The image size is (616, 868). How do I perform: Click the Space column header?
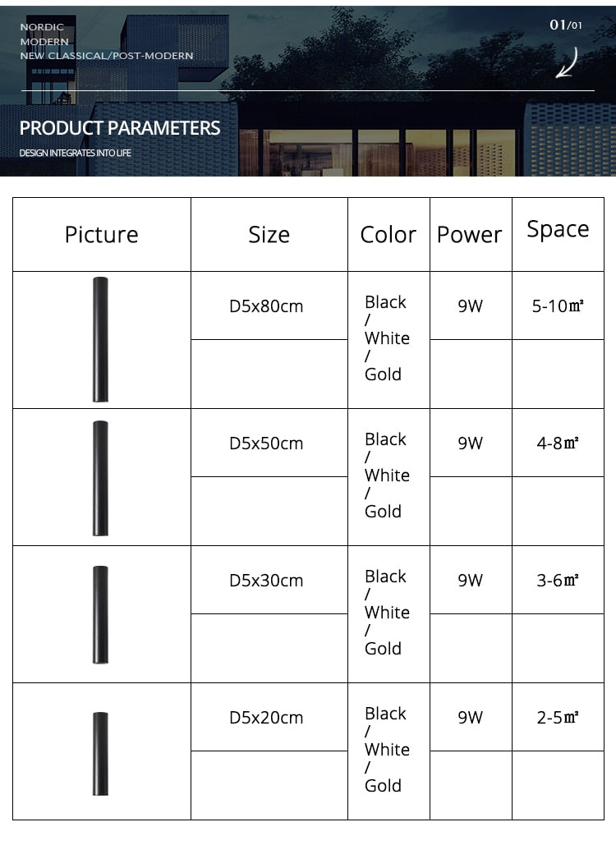pos(558,229)
